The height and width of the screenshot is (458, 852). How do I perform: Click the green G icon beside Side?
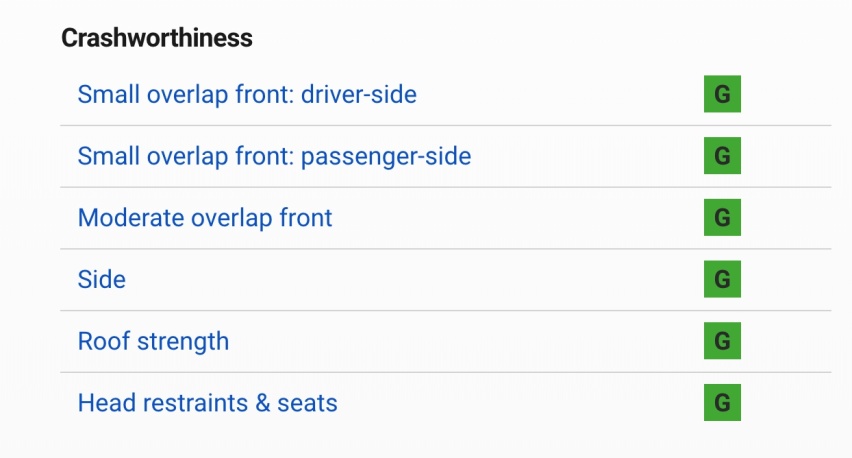(x=722, y=279)
